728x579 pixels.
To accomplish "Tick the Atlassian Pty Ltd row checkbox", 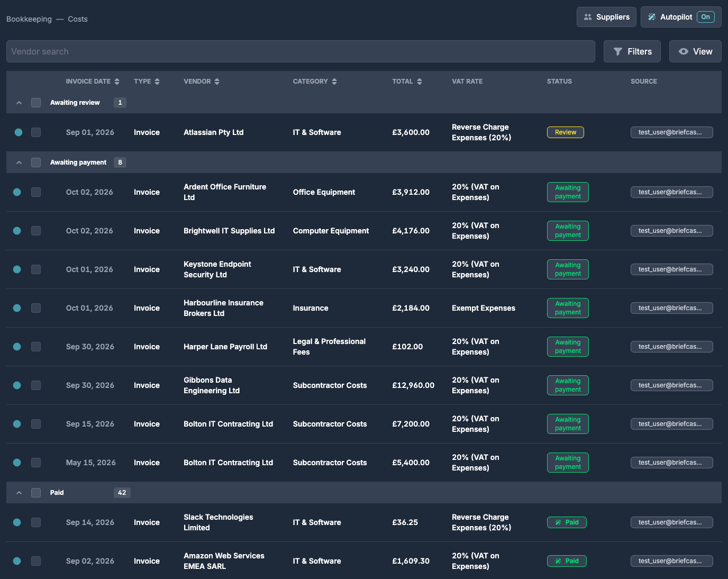I will (36, 132).
